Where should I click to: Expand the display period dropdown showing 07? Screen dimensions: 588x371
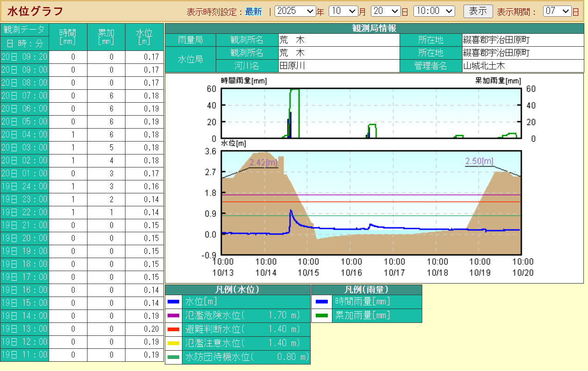(557, 11)
